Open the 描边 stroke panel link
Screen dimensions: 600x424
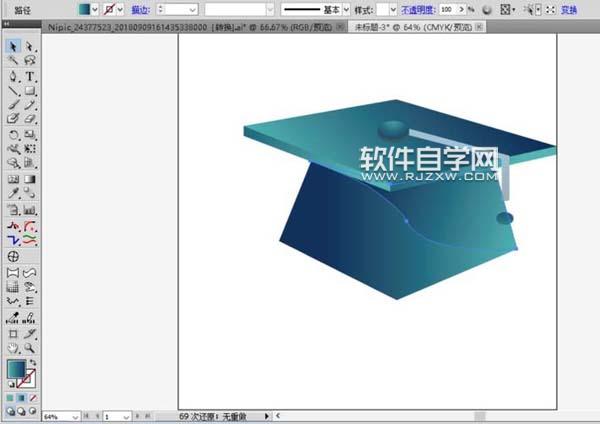[x=140, y=10]
